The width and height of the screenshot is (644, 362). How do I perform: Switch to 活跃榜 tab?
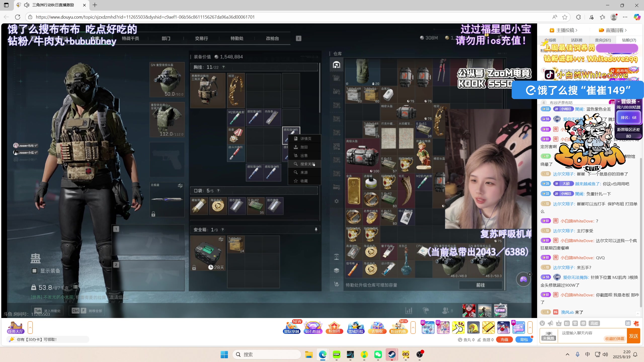tap(577, 40)
